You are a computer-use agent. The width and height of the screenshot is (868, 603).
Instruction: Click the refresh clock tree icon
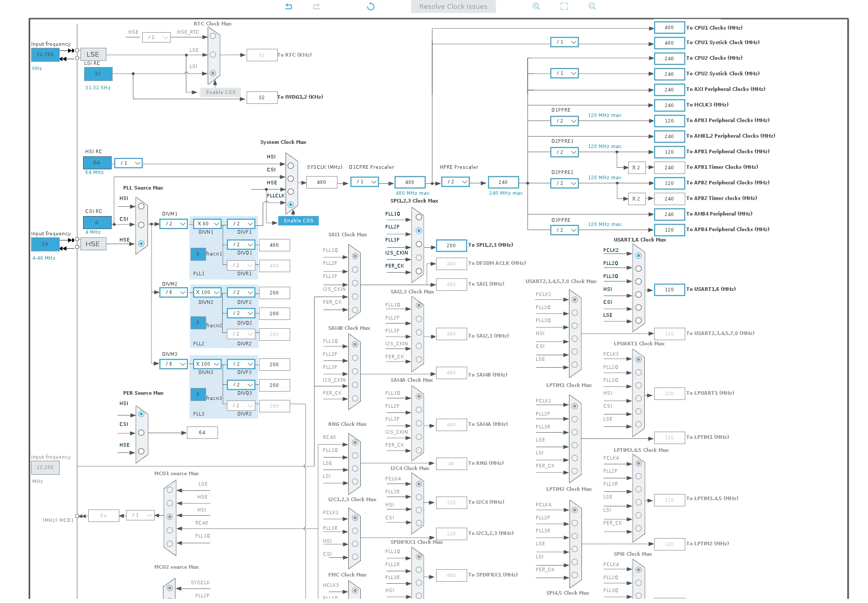pos(371,6)
